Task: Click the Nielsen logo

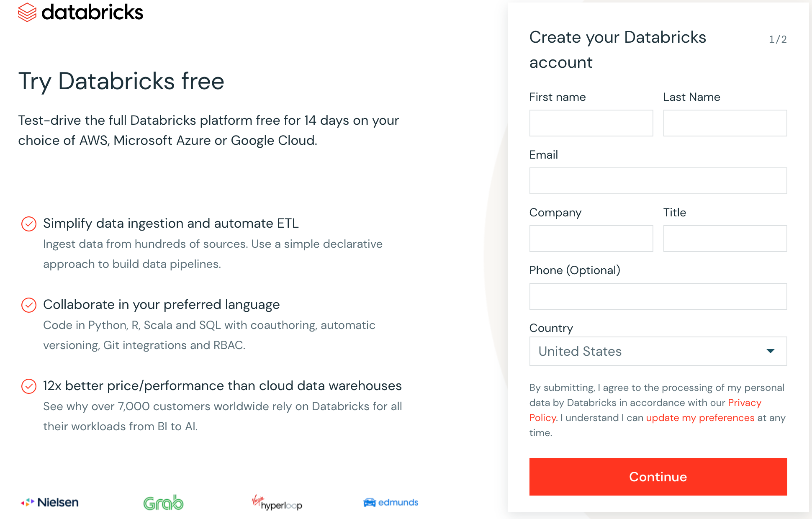Action: click(x=50, y=502)
